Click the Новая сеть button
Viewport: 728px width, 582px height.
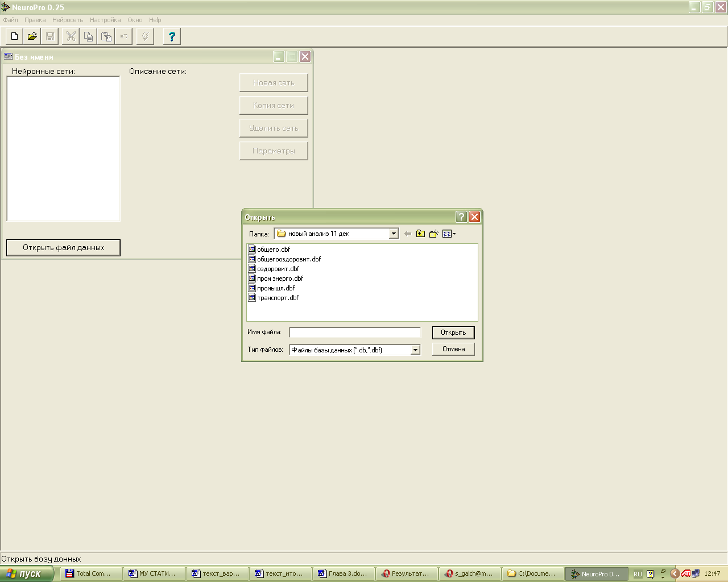pos(274,82)
